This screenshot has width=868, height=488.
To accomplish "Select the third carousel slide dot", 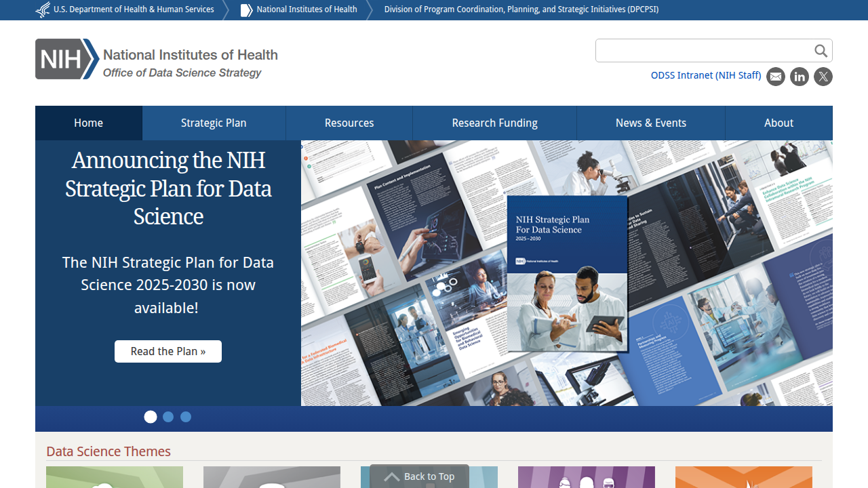I will [186, 417].
